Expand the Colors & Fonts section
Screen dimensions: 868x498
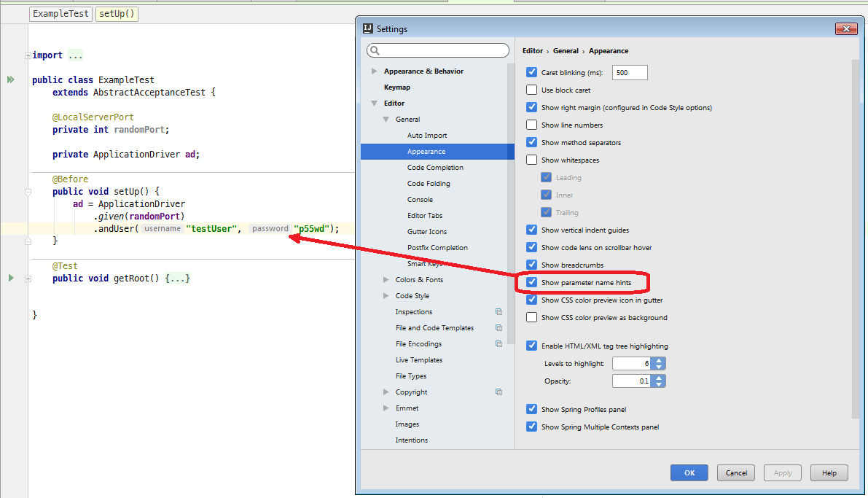(x=386, y=279)
